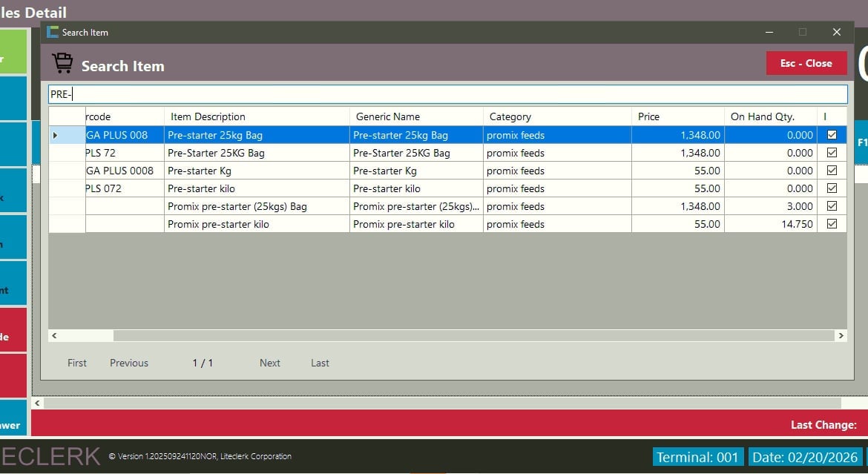Jump to Last page of results
This screenshot has height=474, width=868.
320,363
